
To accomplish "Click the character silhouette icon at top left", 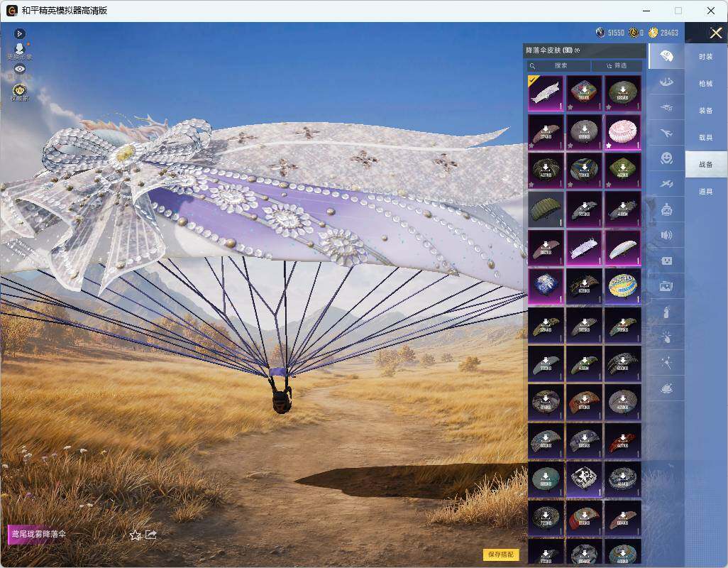I will click(19, 48).
